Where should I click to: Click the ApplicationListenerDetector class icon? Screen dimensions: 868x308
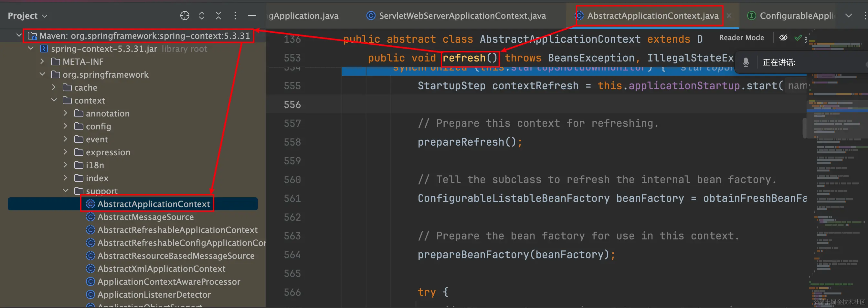point(90,294)
